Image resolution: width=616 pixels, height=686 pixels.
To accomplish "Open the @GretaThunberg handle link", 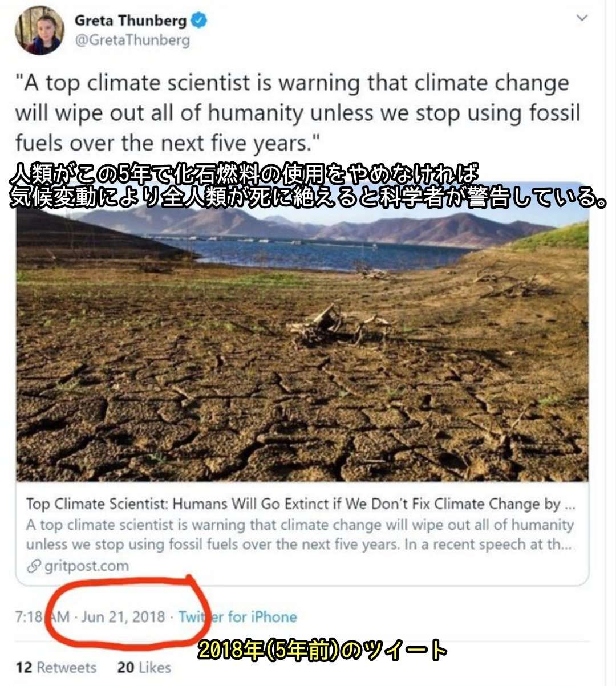I will (132, 41).
